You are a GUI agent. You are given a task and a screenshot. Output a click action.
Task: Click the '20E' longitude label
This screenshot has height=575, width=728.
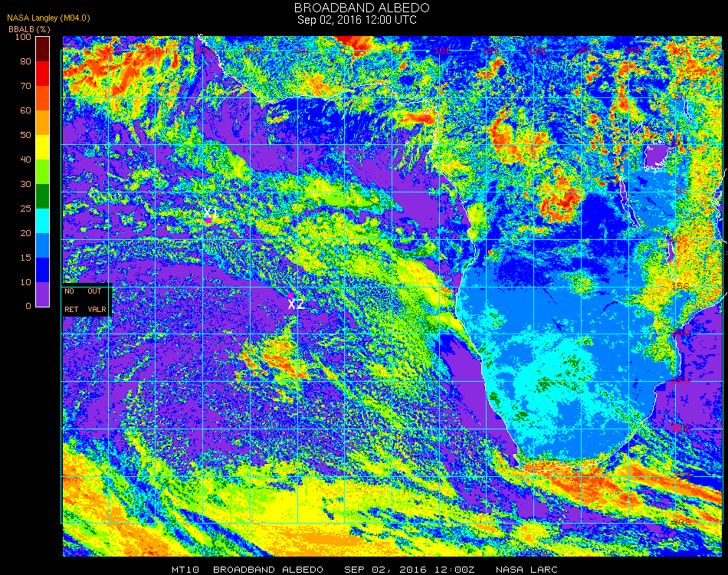539,51
